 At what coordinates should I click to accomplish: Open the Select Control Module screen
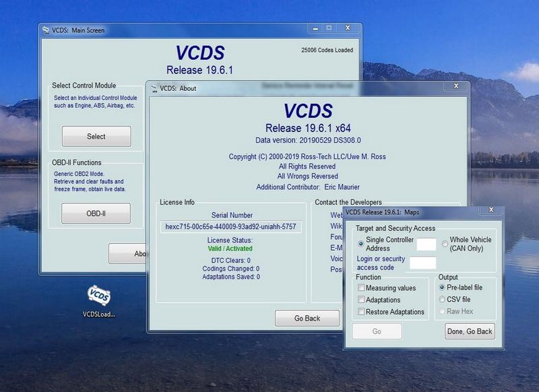point(97,136)
